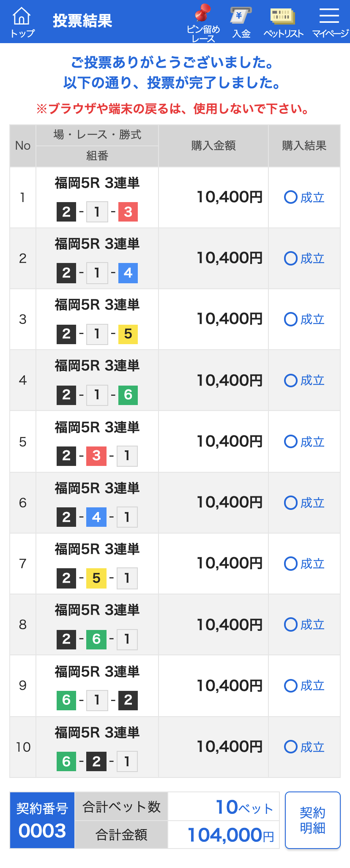Open ピン留めレース pinned races
This screenshot has width=350, height=868.
point(203,23)
